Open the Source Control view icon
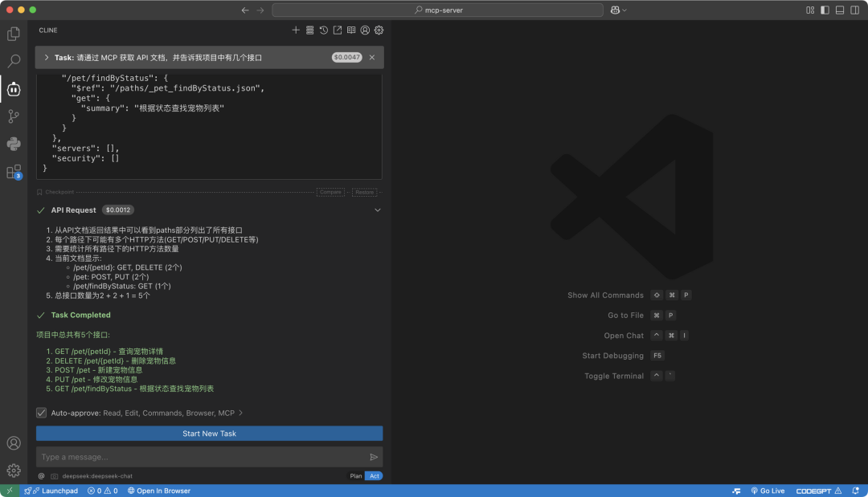The height and width of the screenshot is (497, 868). (x=13, y=116)
